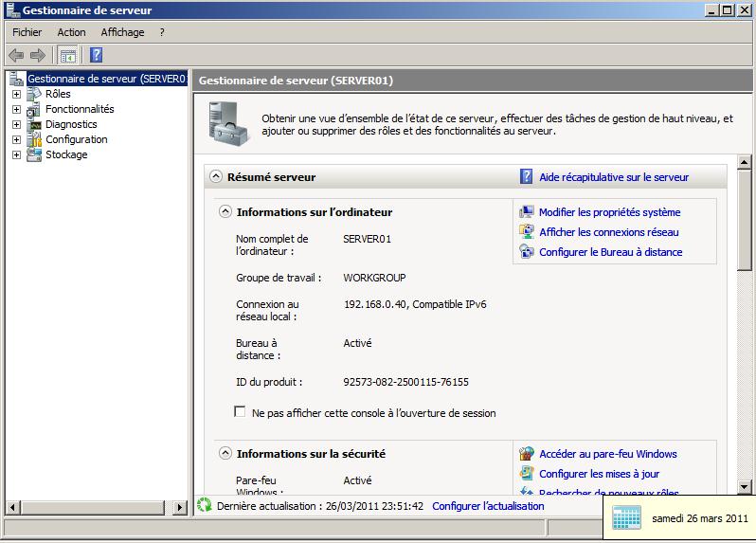Viewport: 756px width, 543px height.
Task: Open the Affichage menu
Action: 122,32
